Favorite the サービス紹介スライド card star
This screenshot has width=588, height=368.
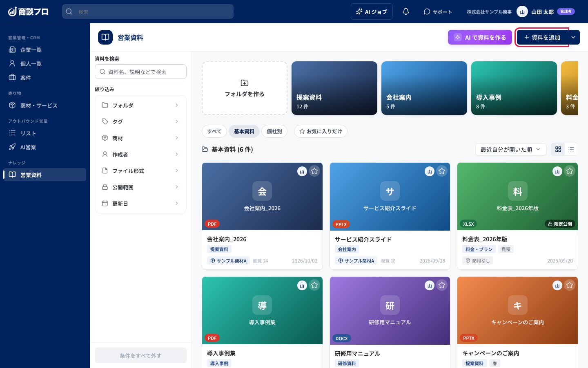coord(442,171)
